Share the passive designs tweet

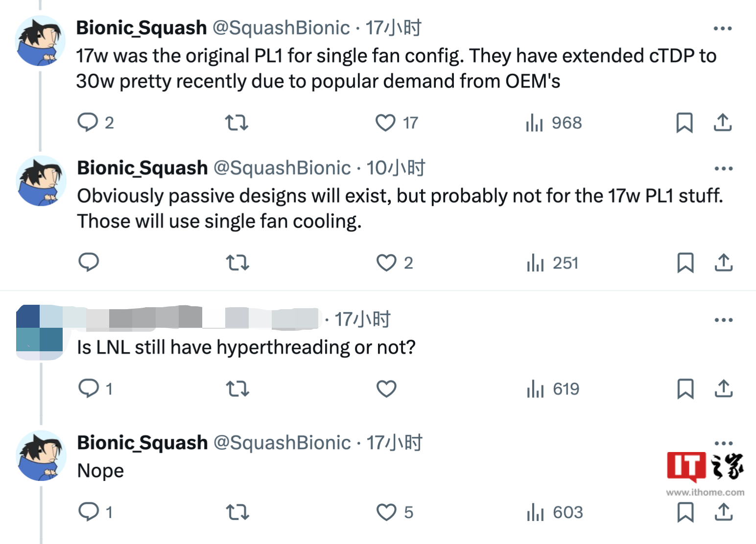[x=723, y=263]
